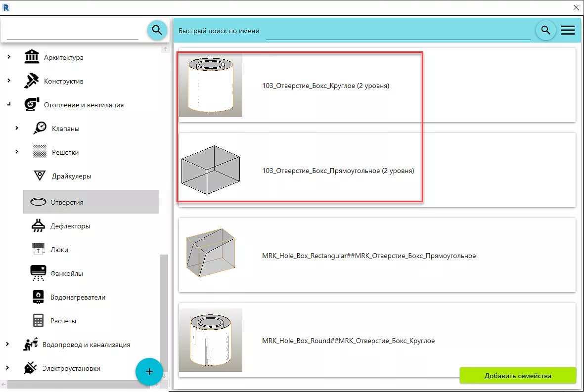Screen dimensions: 584x392
Task: Expand the Электроустановки category arrow
Action: 8,368
